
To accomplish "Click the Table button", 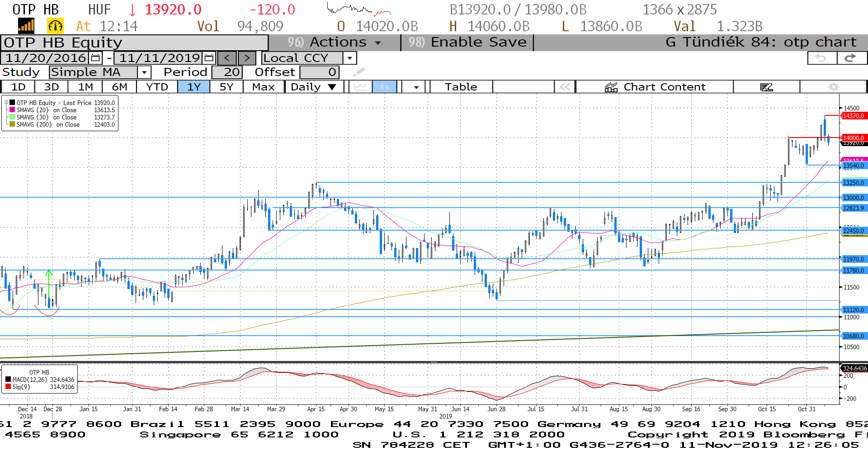I will coord(461,87).
